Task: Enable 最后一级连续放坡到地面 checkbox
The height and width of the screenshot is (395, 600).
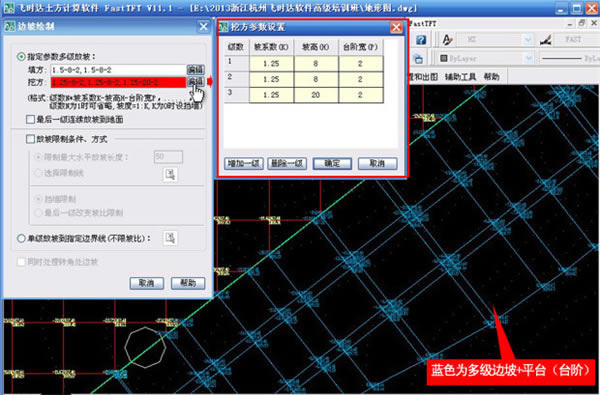Action: [x=31, y=119]
